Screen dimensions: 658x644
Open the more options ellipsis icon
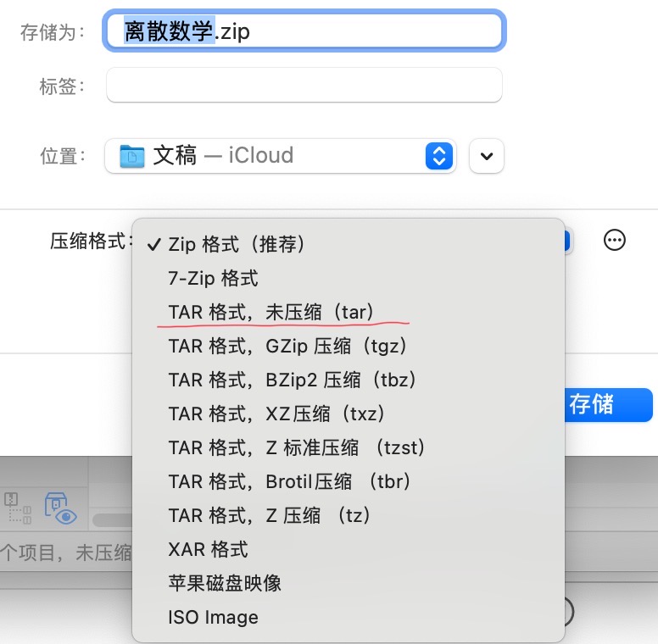point(615,241)
